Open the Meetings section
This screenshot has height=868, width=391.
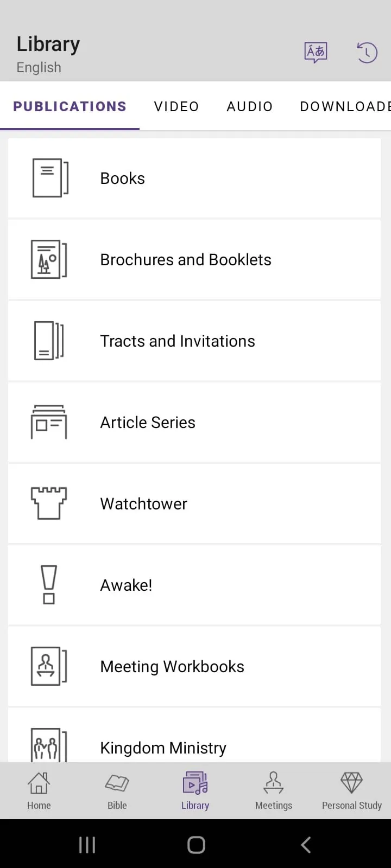click(274, 790)
